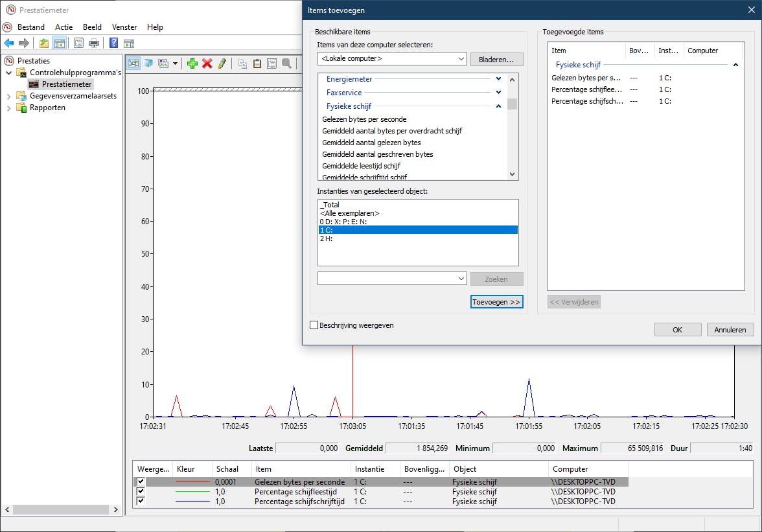The image size is (762, 532).
Task: Uncheck the Gelezen bytes per seconde counter
Action: click(x=141, y=482)
